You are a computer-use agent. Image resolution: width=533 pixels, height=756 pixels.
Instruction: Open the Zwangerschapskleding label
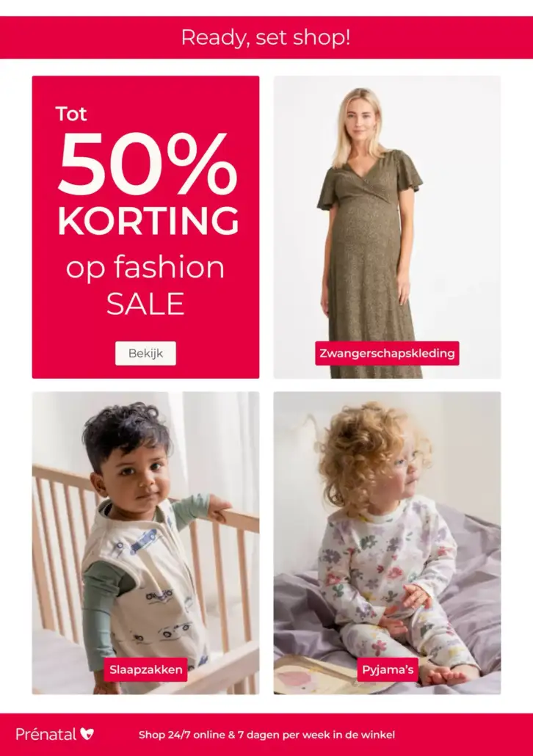click(x=387, y=353)
